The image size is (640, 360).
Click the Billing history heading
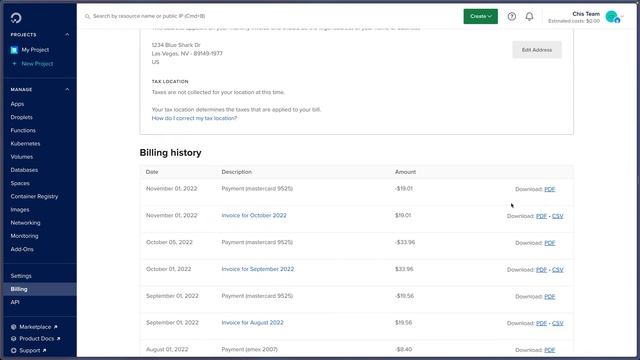coord(170,153)
